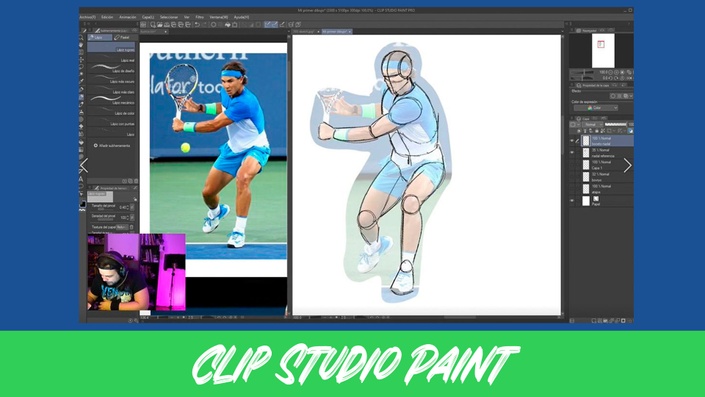Select the Text tool (A icon)

click(x=81, y=179)
